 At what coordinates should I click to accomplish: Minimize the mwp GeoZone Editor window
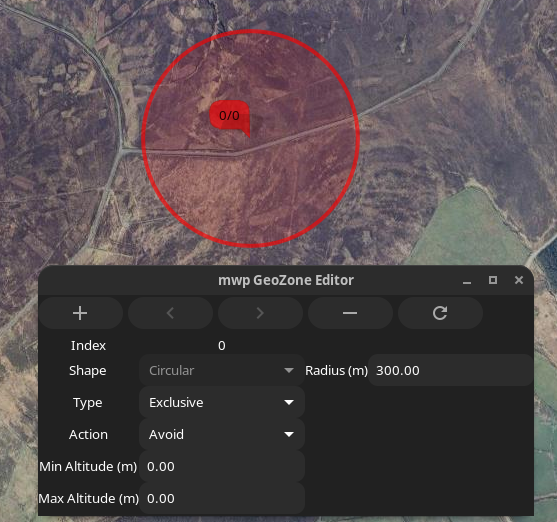click(x=467, y=281)
